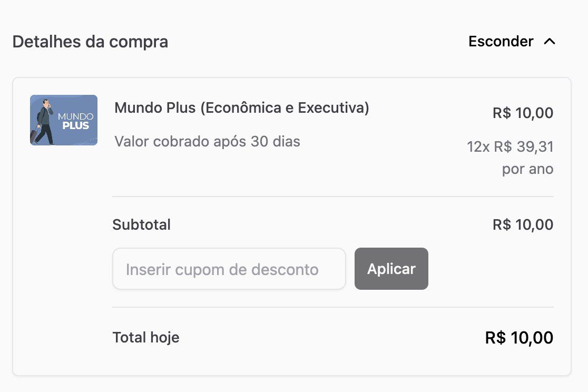The width and height of the screenshot is (588, 392).
Task: Click the Subtotal amount R$ 10,00
Action: [x=523, y=224]
